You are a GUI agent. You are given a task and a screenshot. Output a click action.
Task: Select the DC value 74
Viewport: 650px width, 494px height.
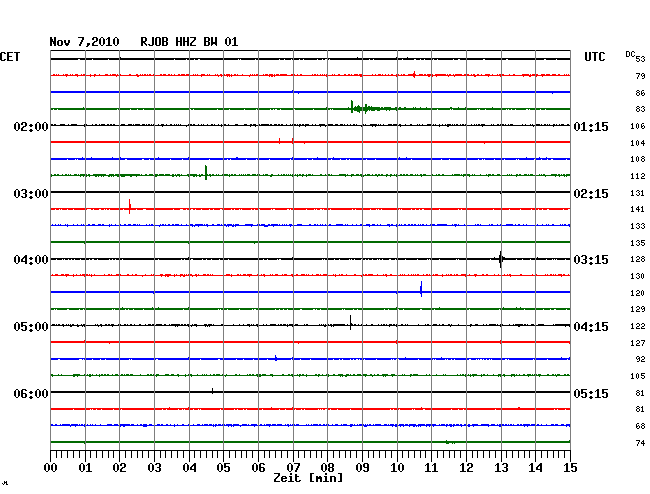640,443
